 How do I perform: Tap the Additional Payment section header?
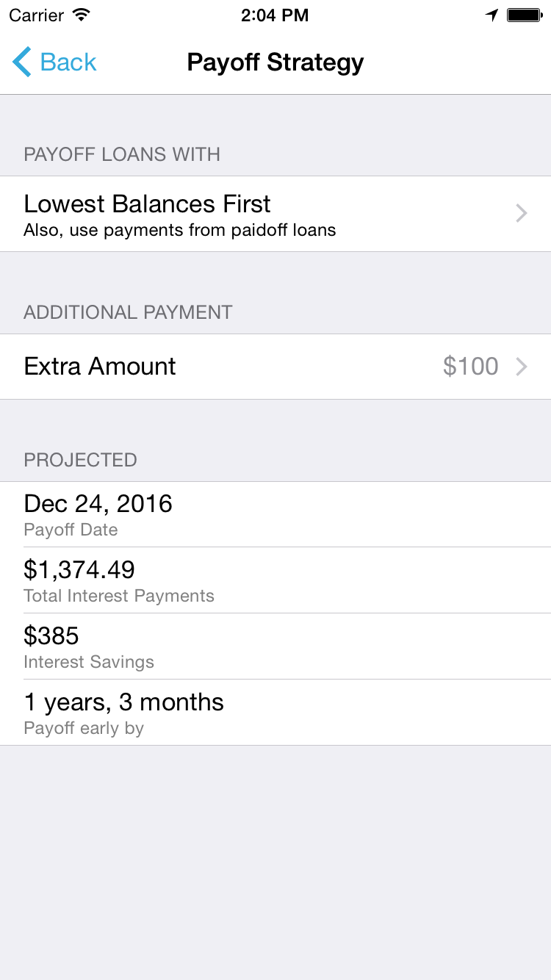tap(128, 312)
